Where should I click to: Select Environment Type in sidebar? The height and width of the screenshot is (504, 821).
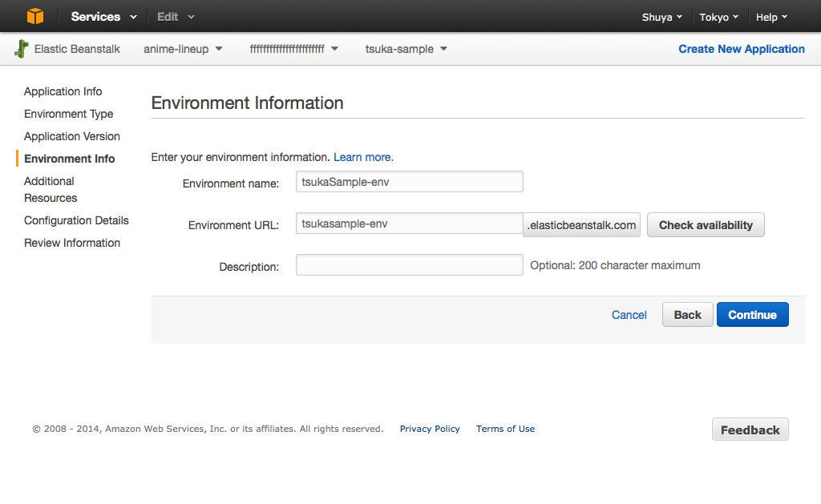(x=68, y=114)
